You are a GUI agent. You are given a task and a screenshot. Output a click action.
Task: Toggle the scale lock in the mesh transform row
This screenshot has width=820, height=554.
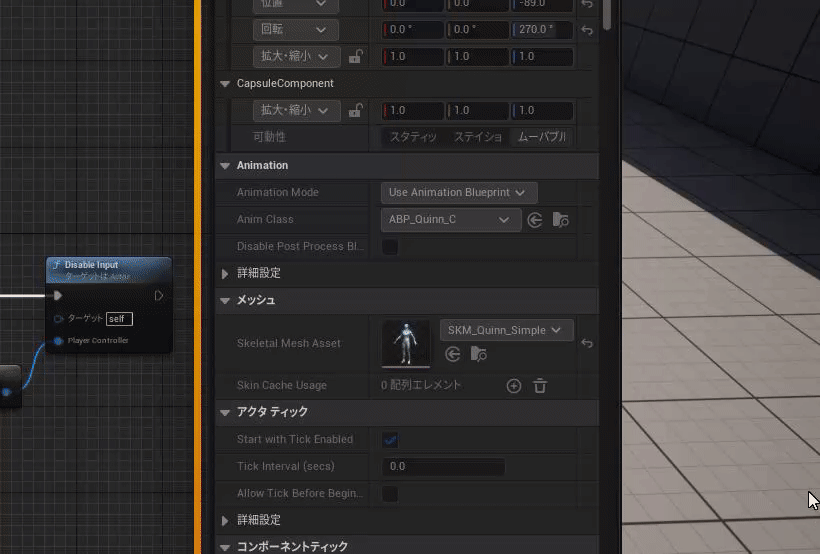[356, 56]
